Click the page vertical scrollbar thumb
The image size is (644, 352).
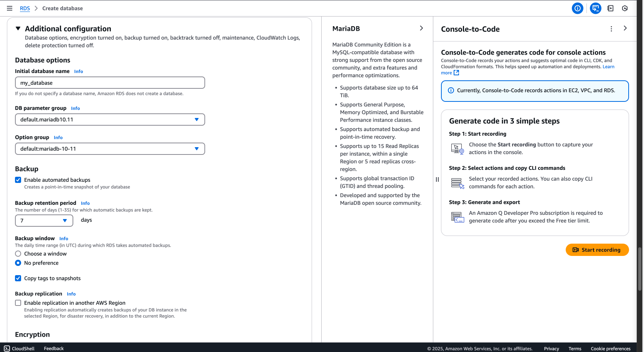[x=639, y=269]
